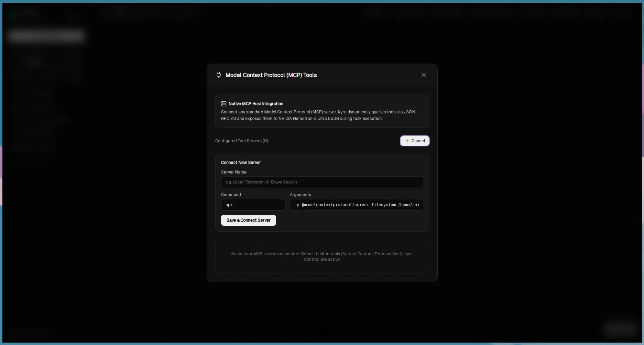This screenshot has width=644, height=345.
Task: Click the Connect New Server heading
Action: [x=241, y=163]
